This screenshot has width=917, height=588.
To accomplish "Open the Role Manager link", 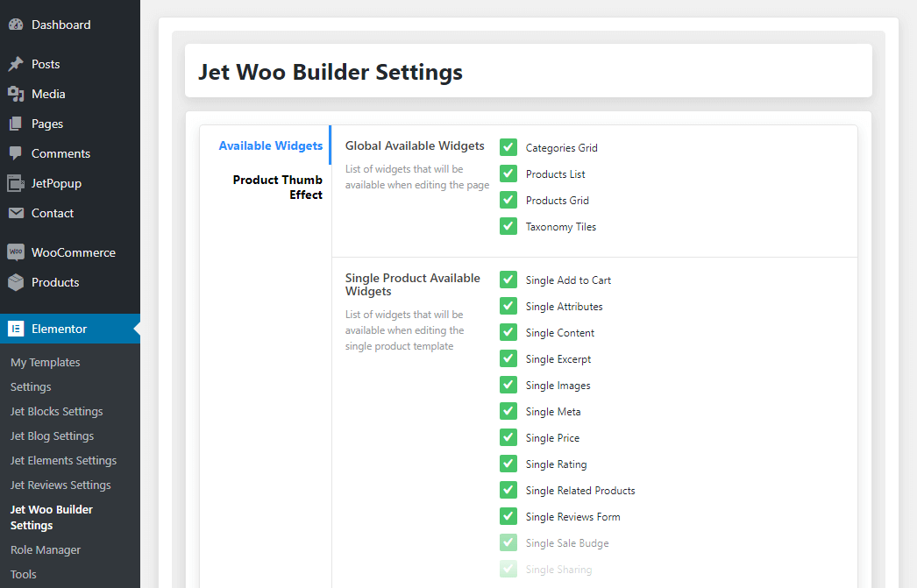I will pyautogui.click(x=46, y=550).
